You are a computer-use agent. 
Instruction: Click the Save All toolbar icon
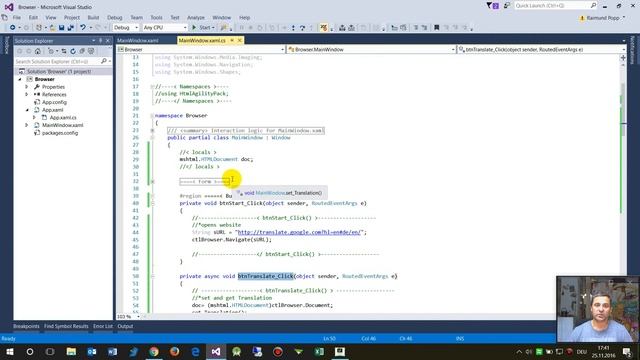(x=70, y=27)
